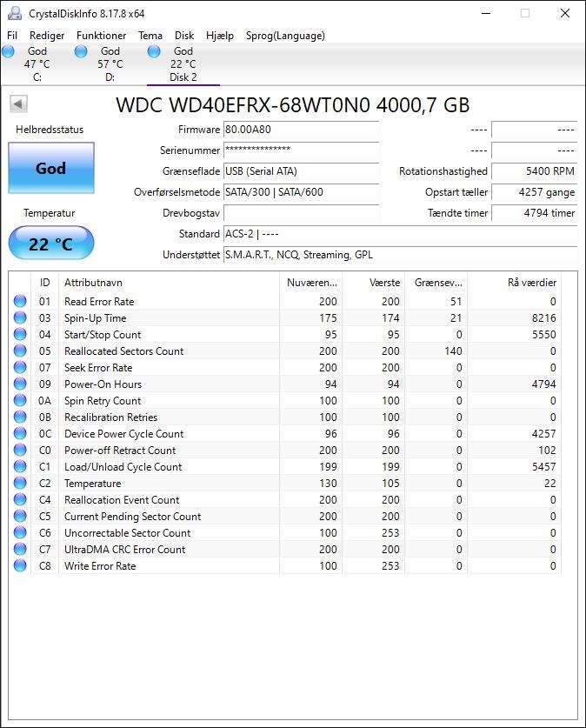Select the Read Error Rate attribute row
The width and height of the screenshot is (586, 728).
(x=285, y=301)
